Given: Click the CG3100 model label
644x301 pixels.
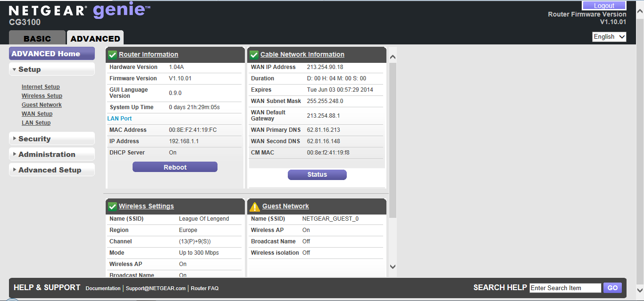Looking at the screenshot, I should point(25,22).
